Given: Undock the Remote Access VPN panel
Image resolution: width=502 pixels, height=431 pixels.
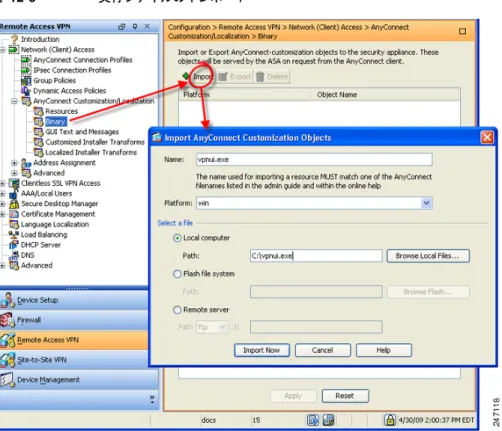Looking at the screenshot, I should pyautogui.click(x=122, y=27).
